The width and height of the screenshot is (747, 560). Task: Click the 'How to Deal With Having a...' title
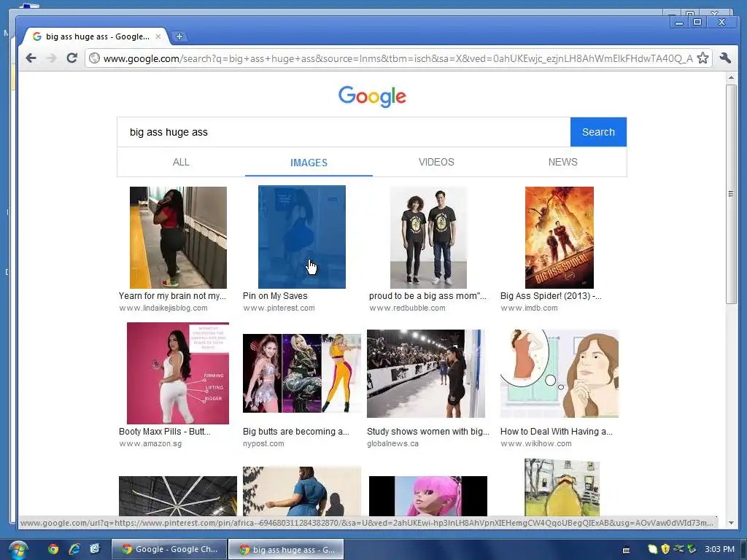click(x=557, y=432)
